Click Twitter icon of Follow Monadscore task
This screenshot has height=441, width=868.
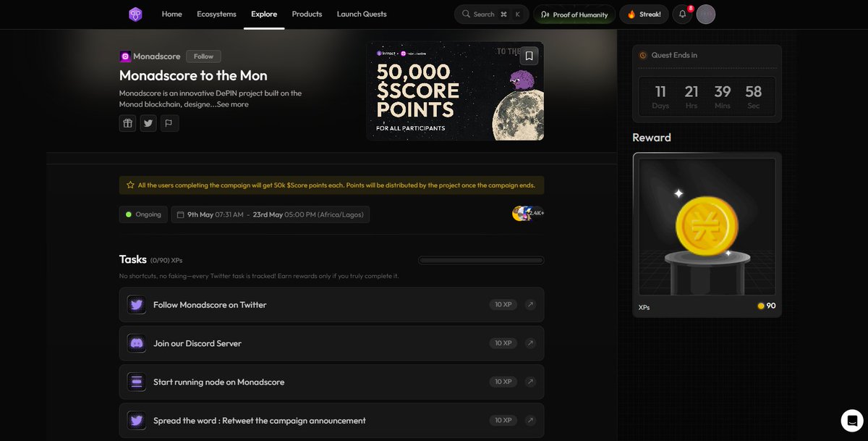click(137, 305)
